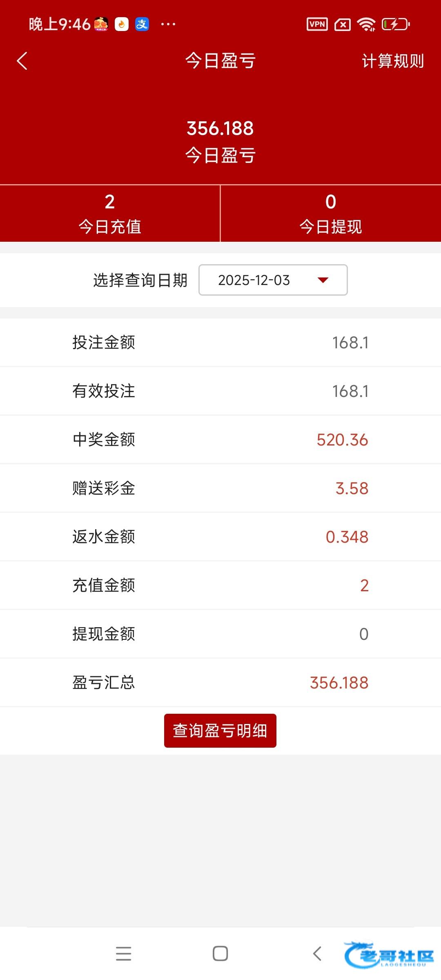Tap the Wi-Fi signal icon
The image size is (441, 980).
pyautogui.click(x=366, y=24)
